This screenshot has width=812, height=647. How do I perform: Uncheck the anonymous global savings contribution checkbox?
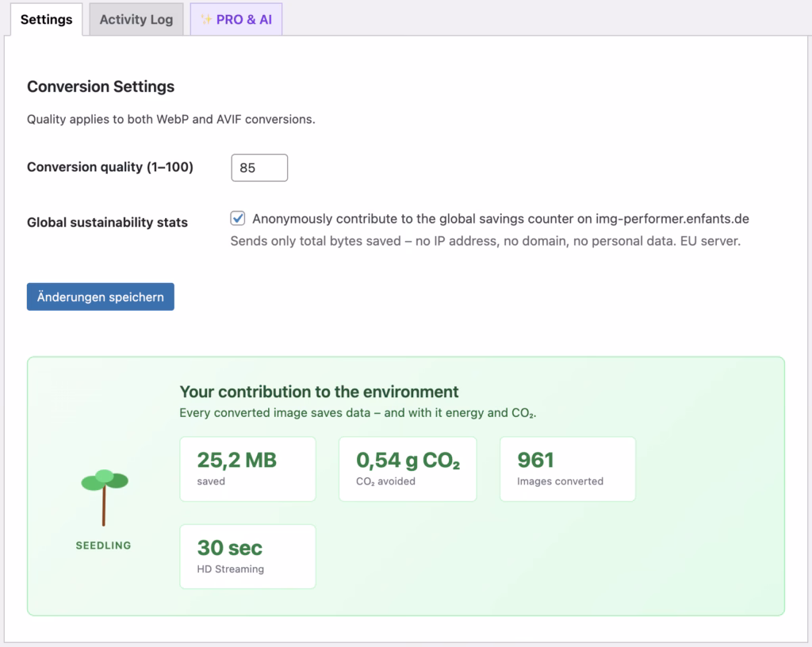(238, 218)
